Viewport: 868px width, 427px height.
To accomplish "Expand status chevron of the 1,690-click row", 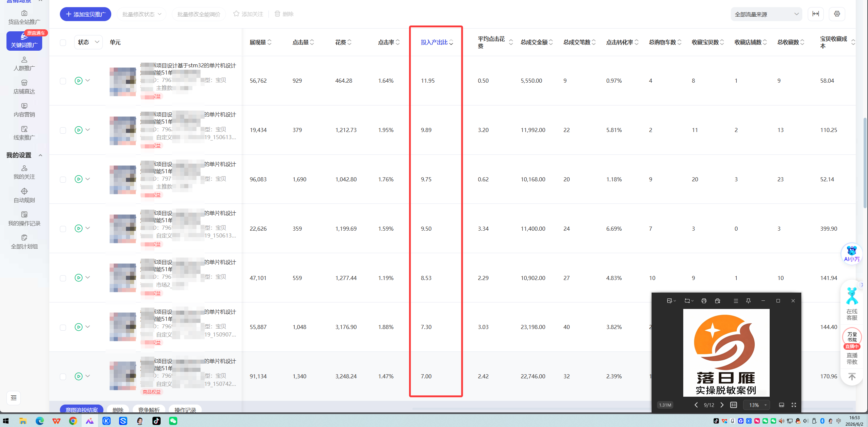I will point(88,179).
